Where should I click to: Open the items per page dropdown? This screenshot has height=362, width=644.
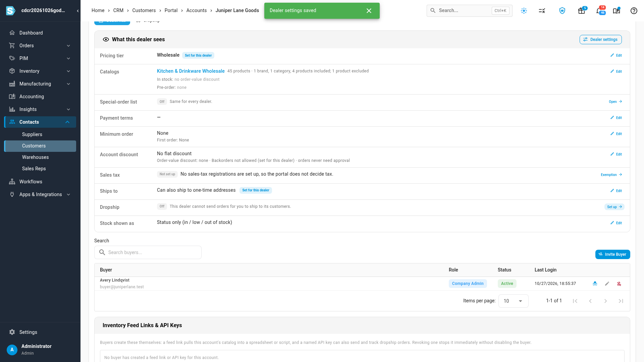(513, 301)
